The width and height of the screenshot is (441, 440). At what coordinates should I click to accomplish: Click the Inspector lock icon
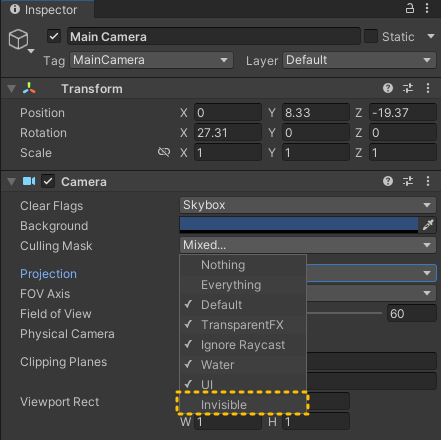[410, 8]
